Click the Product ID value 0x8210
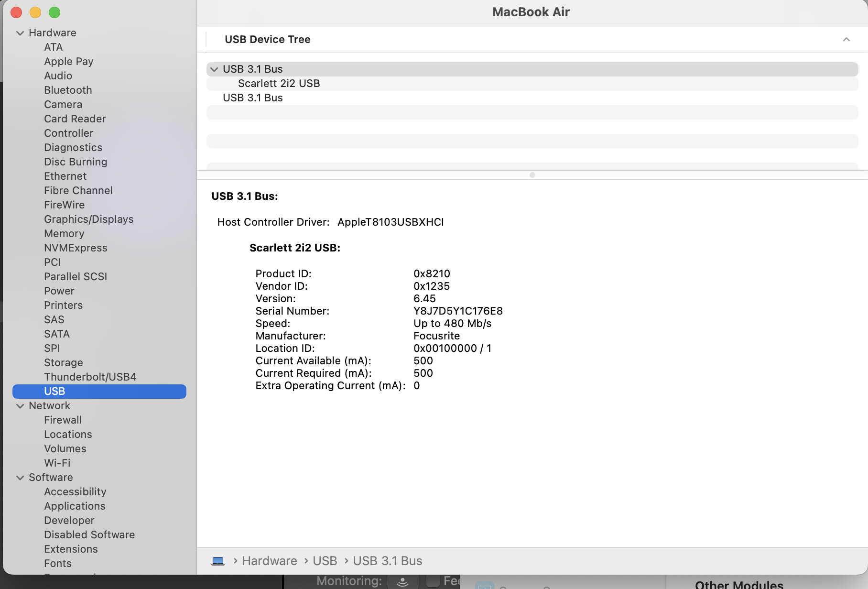 (432, 274)
